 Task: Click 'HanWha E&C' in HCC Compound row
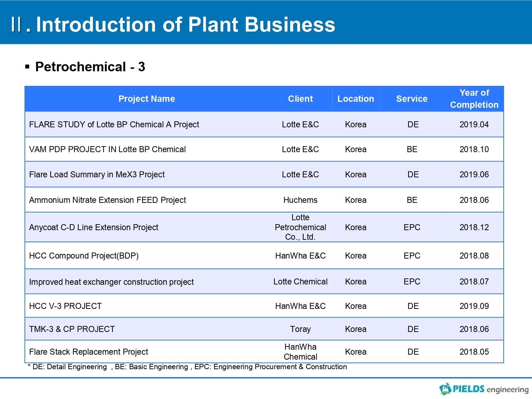coord(300,256)
